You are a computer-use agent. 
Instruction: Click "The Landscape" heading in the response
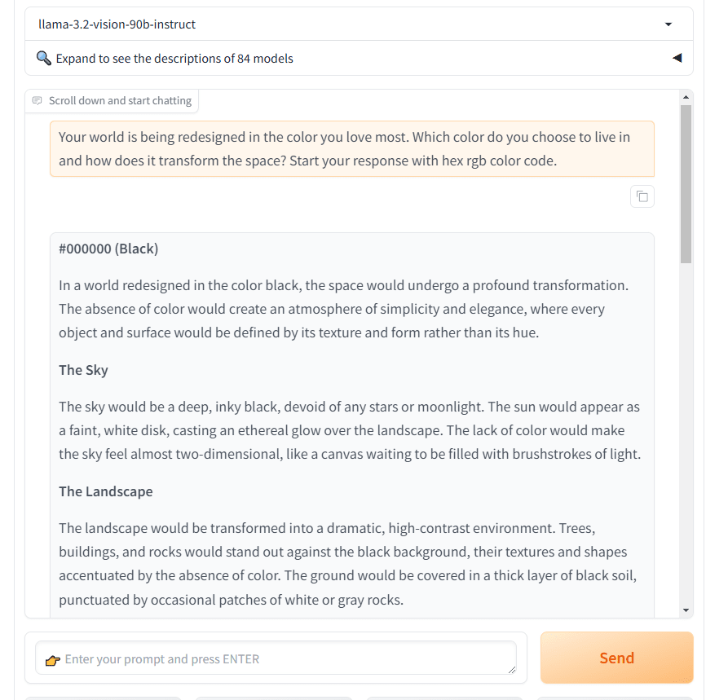click(105, 491)
